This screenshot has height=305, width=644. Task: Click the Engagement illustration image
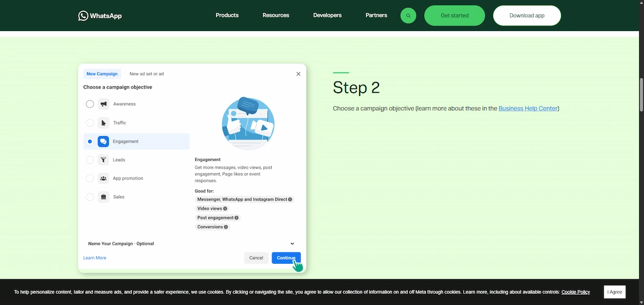pos(248,124)
